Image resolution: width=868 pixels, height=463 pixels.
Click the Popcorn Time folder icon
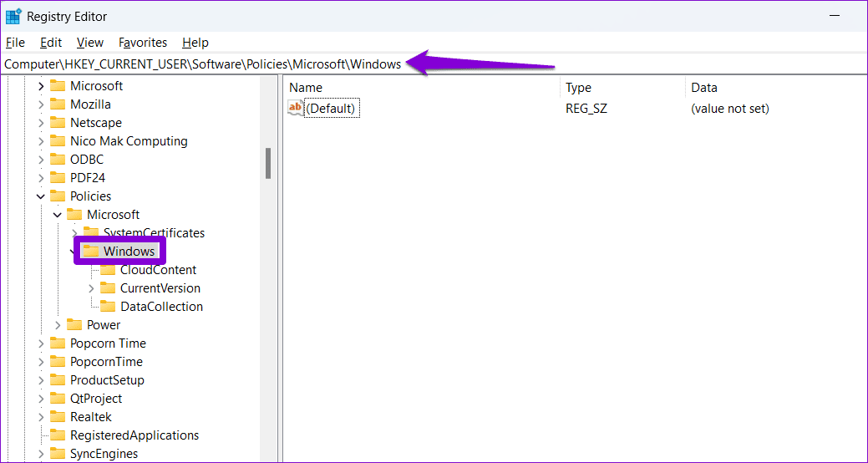click(x=58, y=343)
